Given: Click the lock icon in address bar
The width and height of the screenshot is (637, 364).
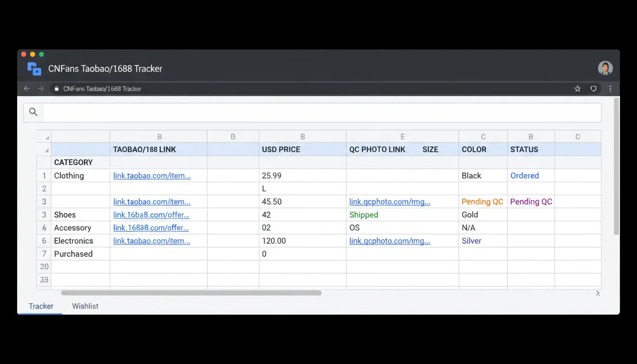Looking at the screenshot, I should [56, 89].
